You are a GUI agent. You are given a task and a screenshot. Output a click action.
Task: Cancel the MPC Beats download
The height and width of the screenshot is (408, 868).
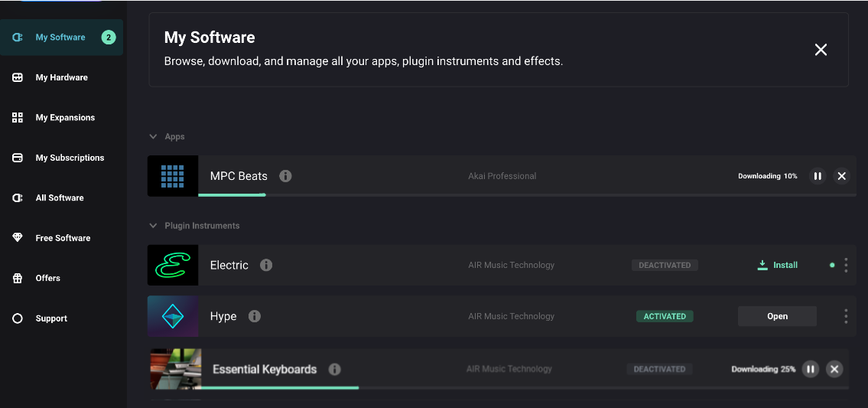click(x=841, y=176)
